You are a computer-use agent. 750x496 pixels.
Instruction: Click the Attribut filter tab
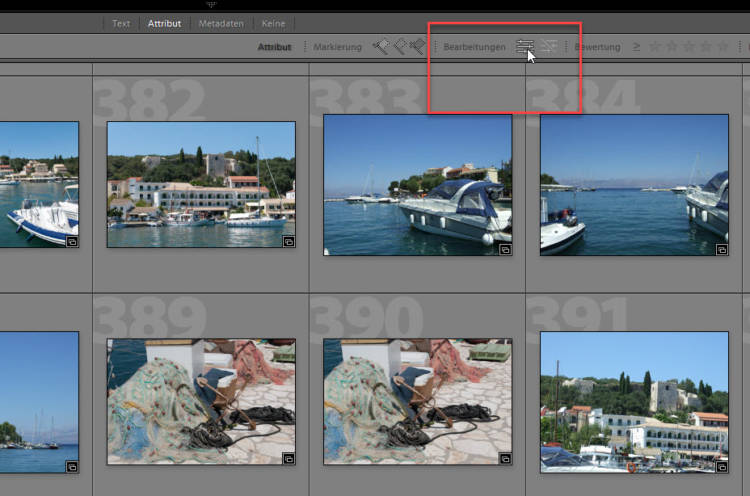[x=164, y=23]
